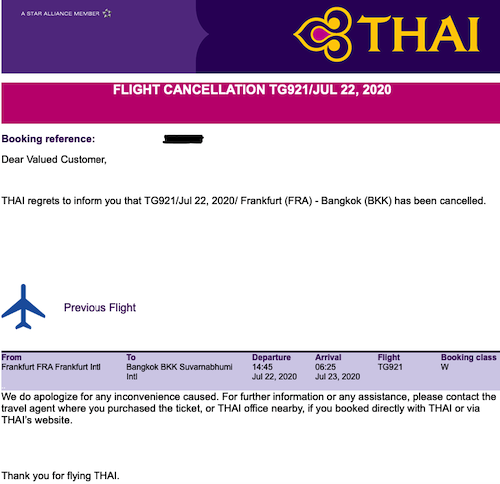Click the Star Alliance star icon
500x484 pixels.
[107, 13]
